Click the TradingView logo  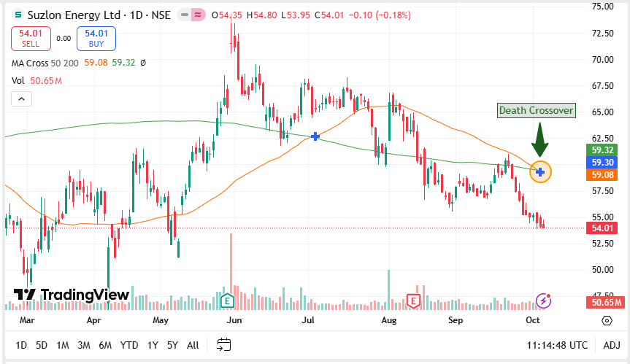point(72,295)
